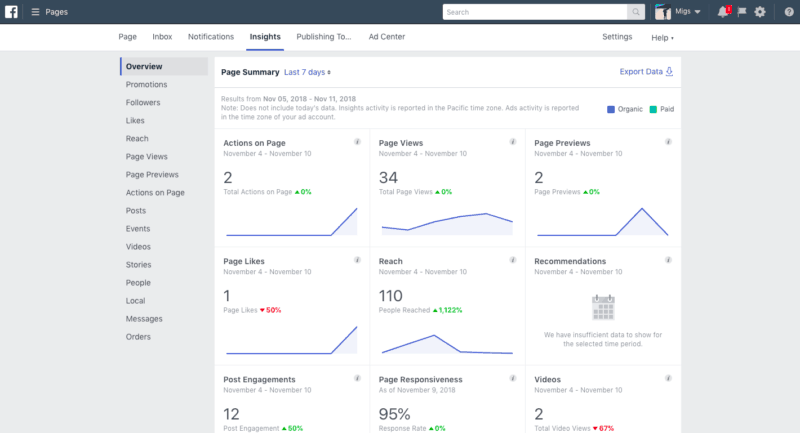Focus the top Search input field
The height and width of the screenshot is (433, 800).
535,12
